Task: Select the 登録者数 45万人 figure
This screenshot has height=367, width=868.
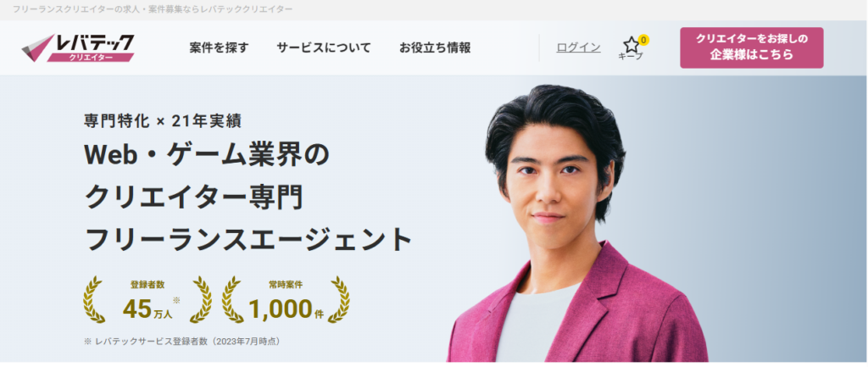Action: (x=147, y=299)
